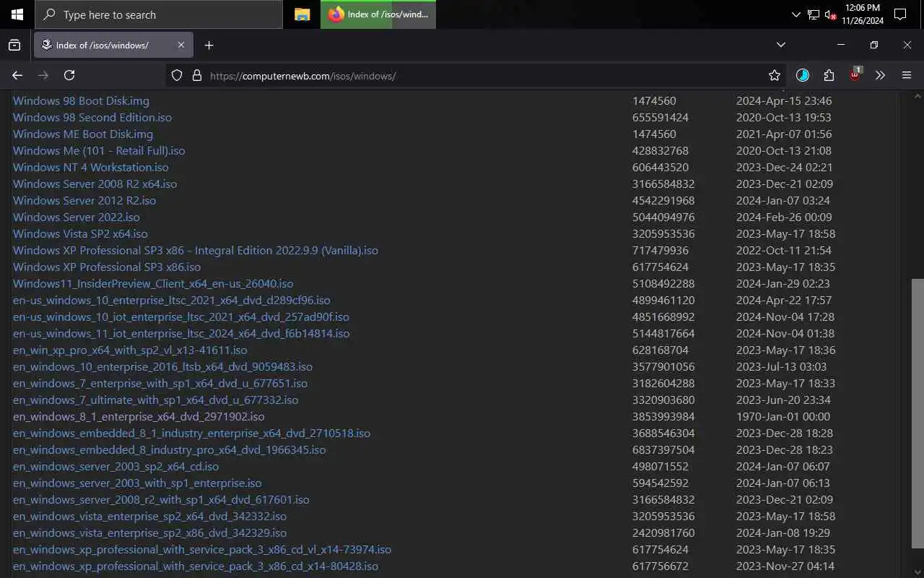
Task: Click the vertical page scrollbar thumb
Action: [x=918, y=413]
